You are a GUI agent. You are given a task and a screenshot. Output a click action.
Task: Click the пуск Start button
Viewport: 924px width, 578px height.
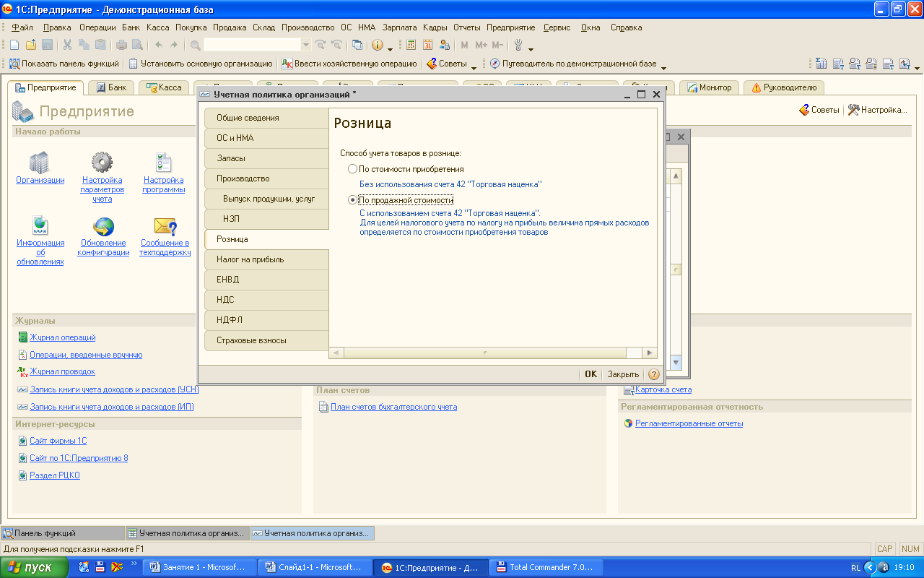coord(35,567)
